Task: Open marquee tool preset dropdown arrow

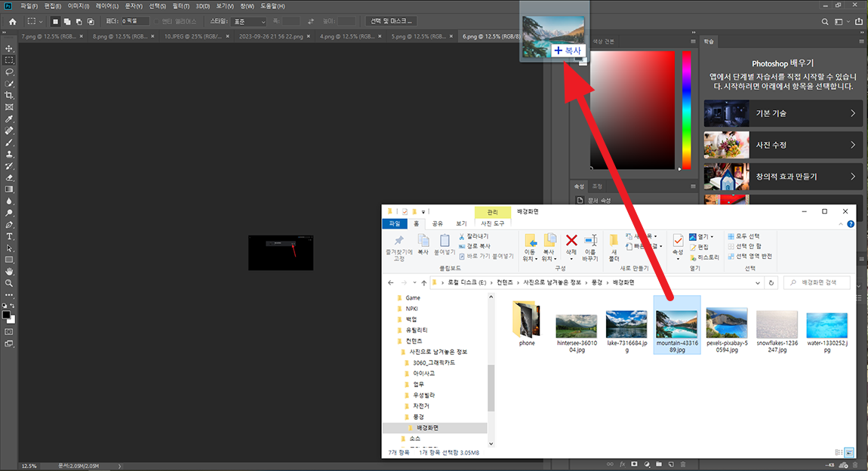Action: coord(41,22)
